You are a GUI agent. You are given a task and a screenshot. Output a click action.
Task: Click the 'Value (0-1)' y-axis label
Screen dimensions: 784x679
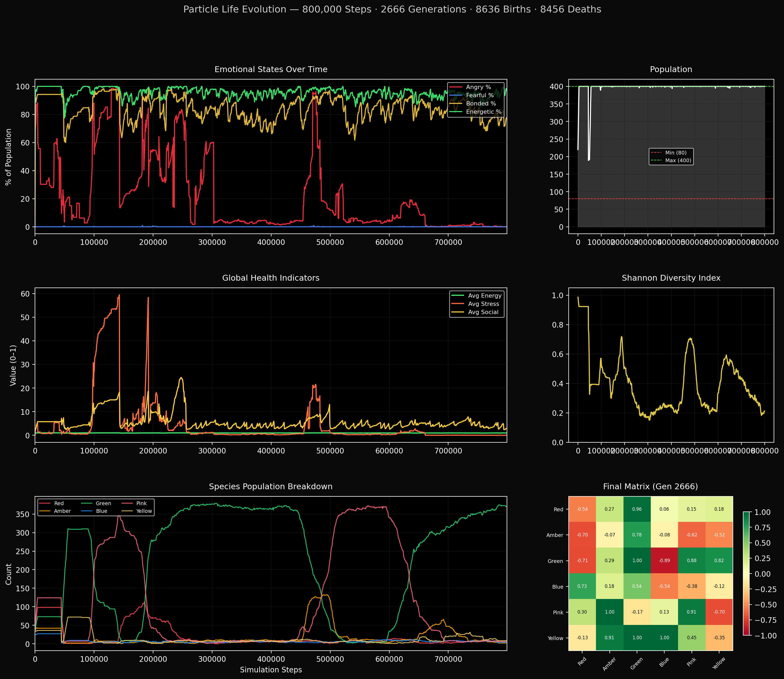(x=13, y=365)
